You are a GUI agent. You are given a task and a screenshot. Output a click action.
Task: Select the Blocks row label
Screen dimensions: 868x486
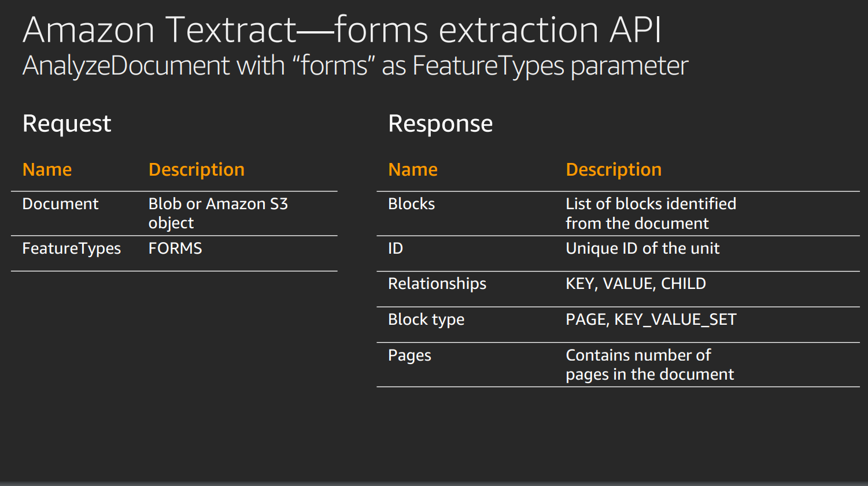[x=411, y=203]
